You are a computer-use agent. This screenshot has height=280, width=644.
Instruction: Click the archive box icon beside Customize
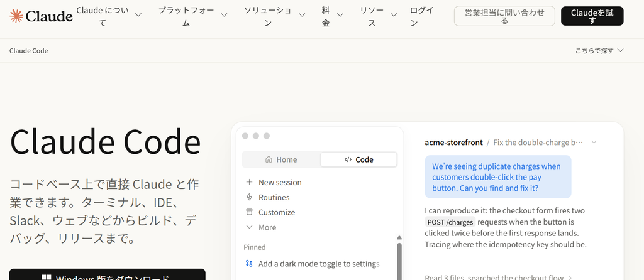pyautogui.click(x=249, y=212)
